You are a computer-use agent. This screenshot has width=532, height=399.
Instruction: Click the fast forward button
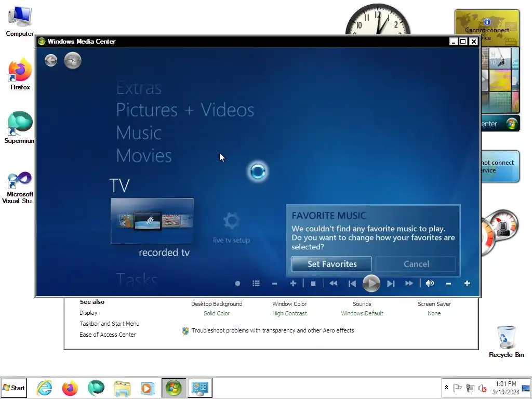pyautogui.click(x=409, y=283)
